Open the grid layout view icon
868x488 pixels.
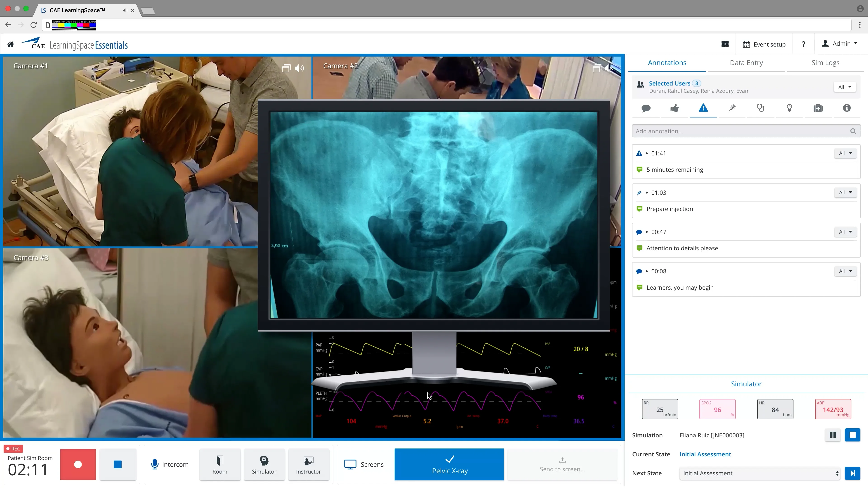725,44
